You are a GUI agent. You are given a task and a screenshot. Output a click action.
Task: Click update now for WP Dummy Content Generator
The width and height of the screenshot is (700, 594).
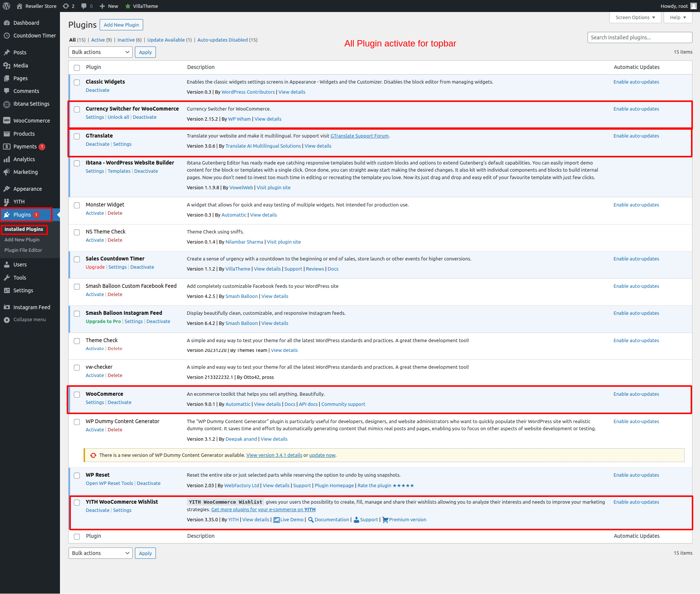(322, 455)
